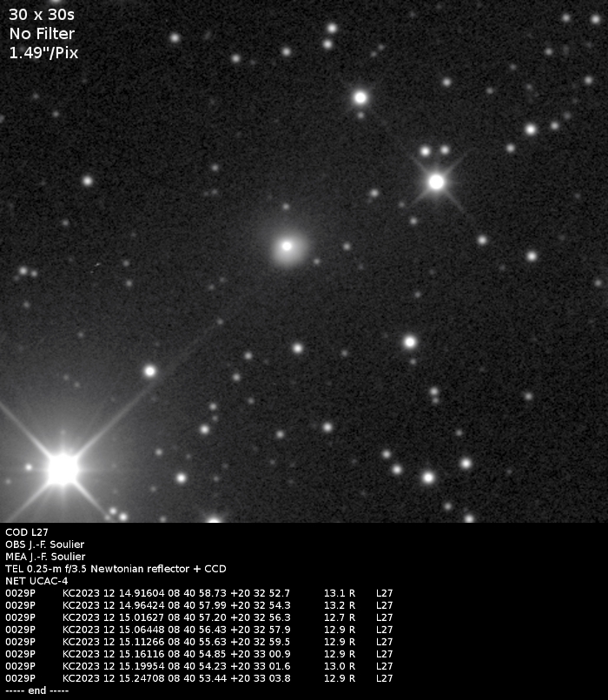Click the date value "14.96424"
The image size is (608, 700).
pyautogui.click(x=142, y=605)
